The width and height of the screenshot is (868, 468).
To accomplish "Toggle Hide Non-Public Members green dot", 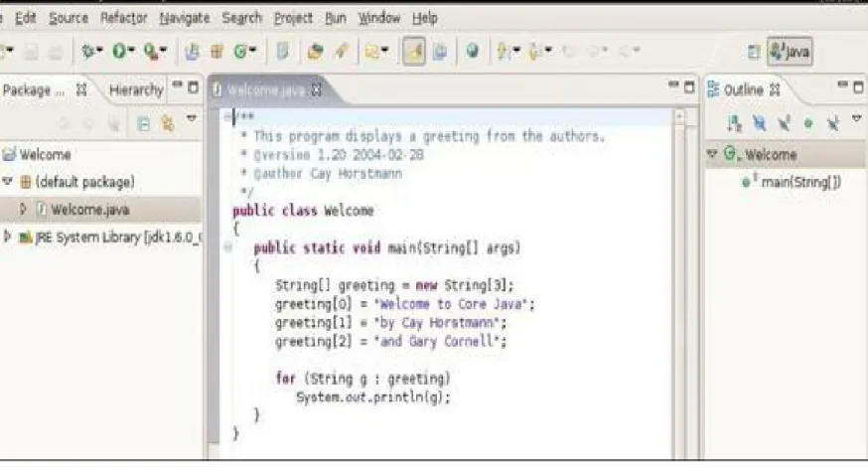I will (808, 123).
